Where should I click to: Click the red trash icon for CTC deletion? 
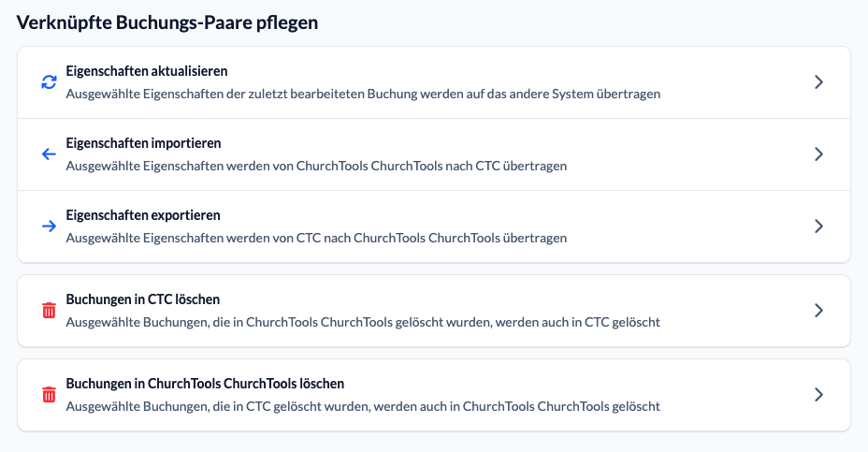pos(49,310)
